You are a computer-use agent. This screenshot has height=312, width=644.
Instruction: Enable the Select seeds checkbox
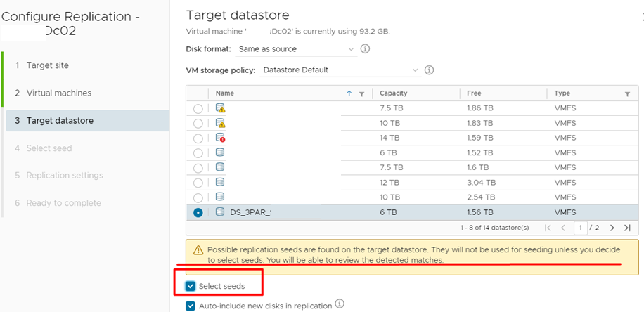point(191,286)
